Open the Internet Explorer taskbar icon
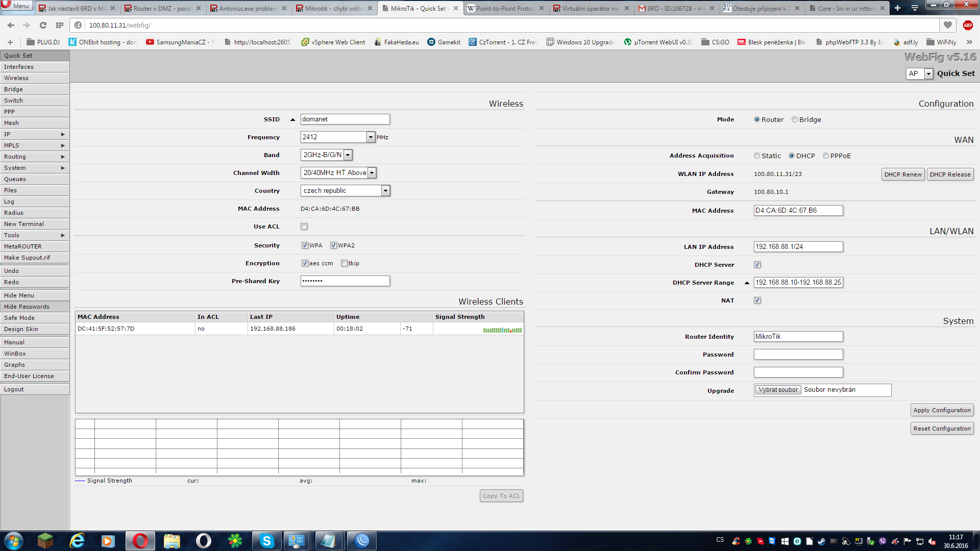 click(x=77, y=541)
